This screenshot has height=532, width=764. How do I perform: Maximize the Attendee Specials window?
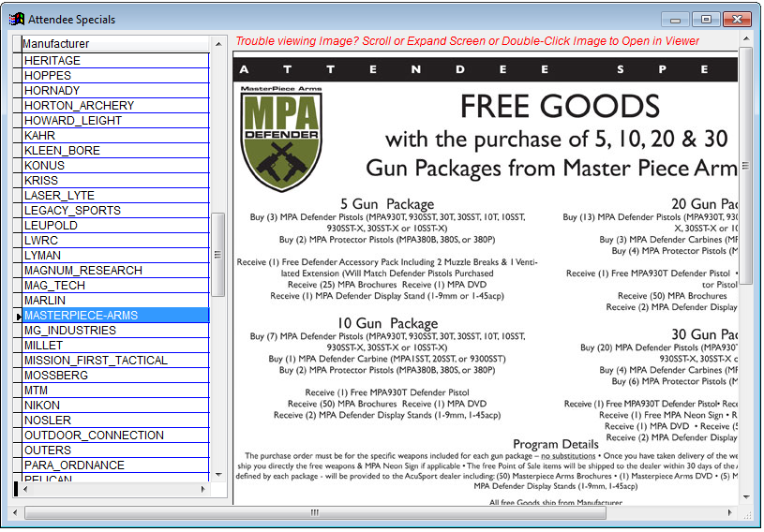[x=706, y=20]
